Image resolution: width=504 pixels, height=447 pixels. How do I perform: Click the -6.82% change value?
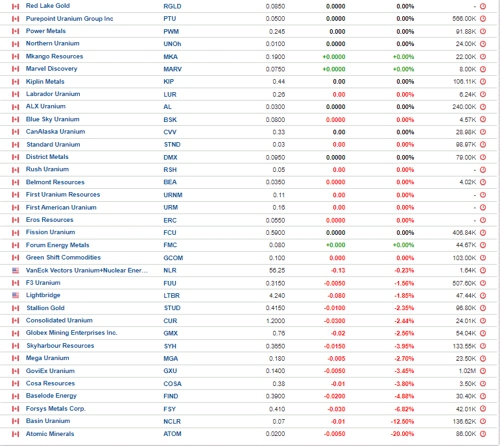(404, 409)
